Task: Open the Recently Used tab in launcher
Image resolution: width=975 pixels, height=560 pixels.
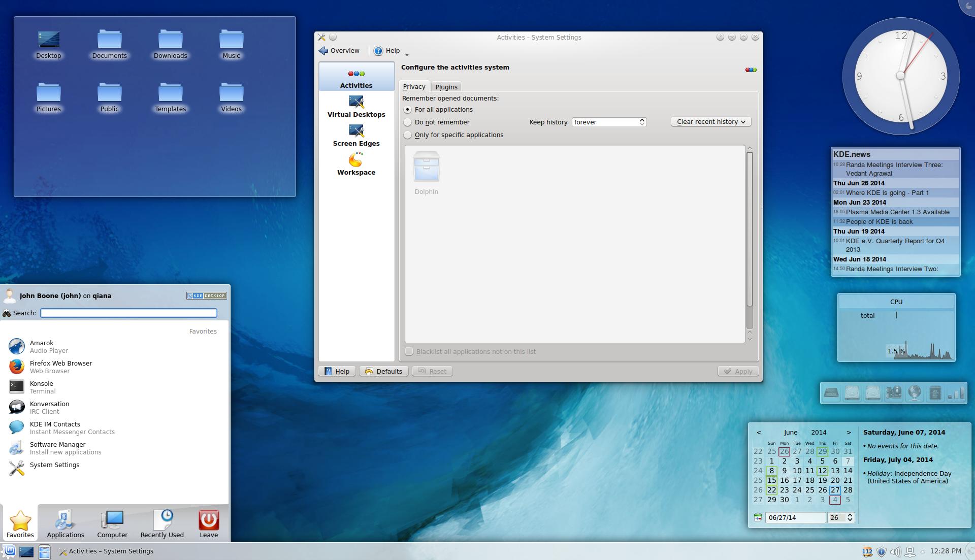Action: click(162, 523)
